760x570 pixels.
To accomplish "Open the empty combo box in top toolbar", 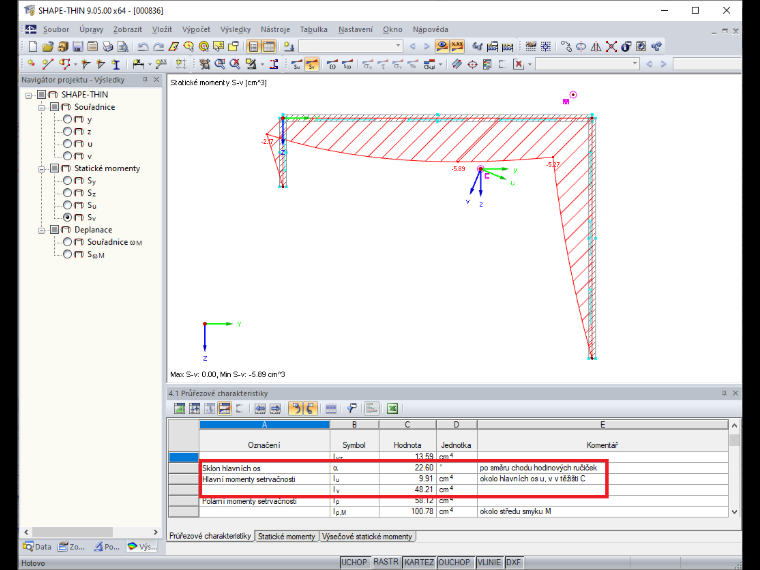I will pos(350,47).
